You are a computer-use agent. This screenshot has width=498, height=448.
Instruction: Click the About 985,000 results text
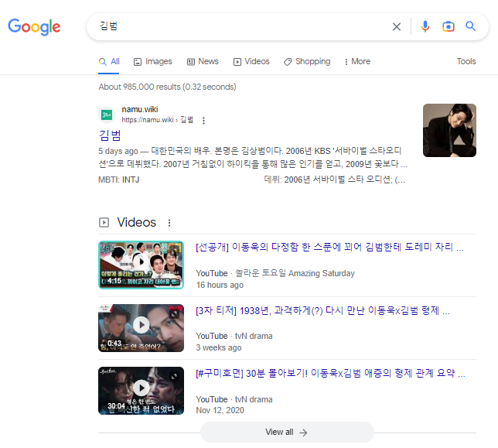pyautogui.click(x=167, y=87)
